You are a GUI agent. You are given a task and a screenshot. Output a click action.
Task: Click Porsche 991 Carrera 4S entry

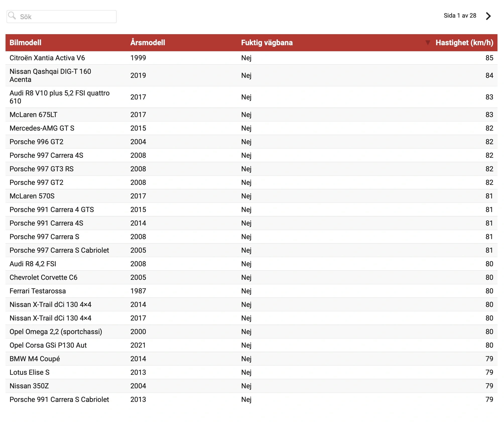46,223
